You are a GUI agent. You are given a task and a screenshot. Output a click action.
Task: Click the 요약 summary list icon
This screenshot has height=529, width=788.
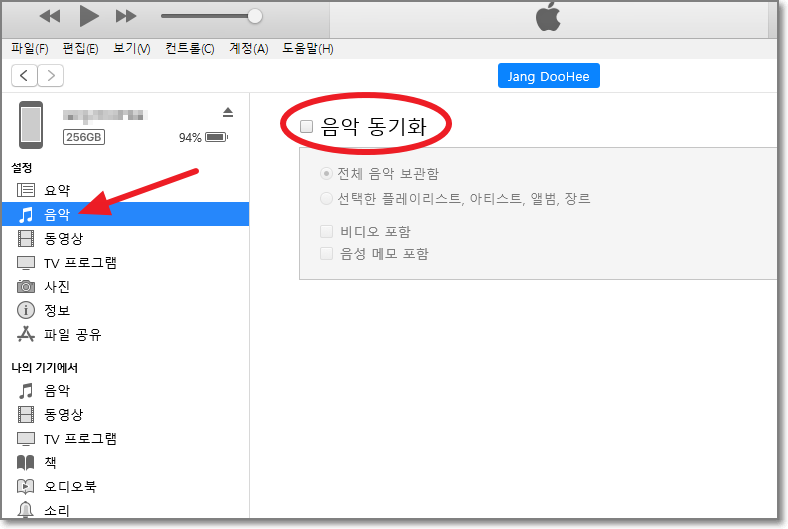coord(26,190)
